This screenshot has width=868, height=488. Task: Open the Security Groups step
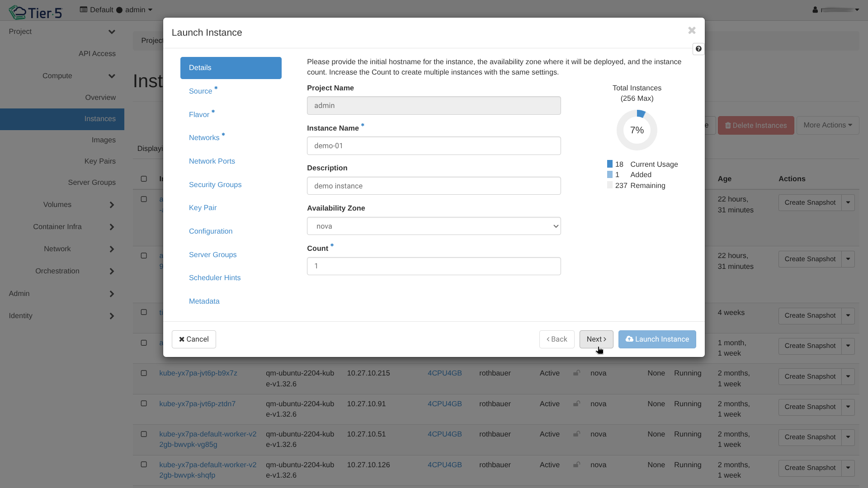(215, 184)
